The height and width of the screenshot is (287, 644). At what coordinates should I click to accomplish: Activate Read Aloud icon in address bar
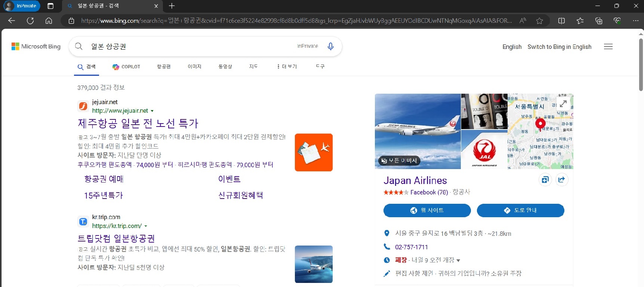523,21
